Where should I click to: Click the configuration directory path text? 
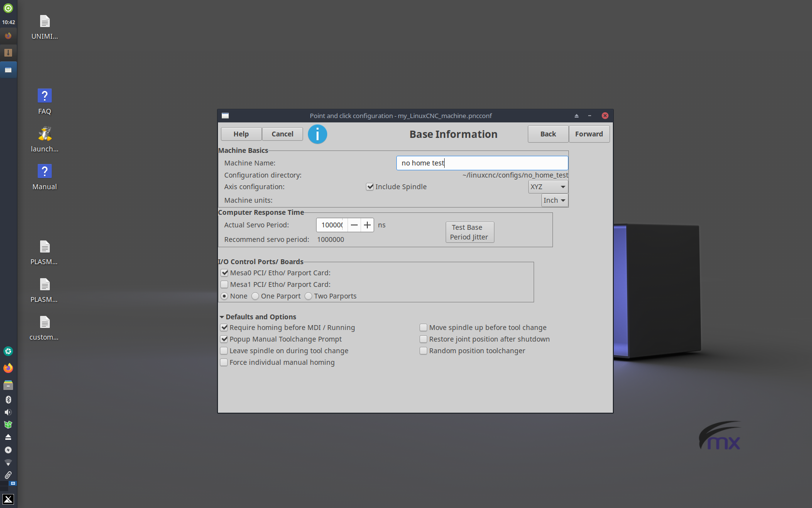(515, 175)
